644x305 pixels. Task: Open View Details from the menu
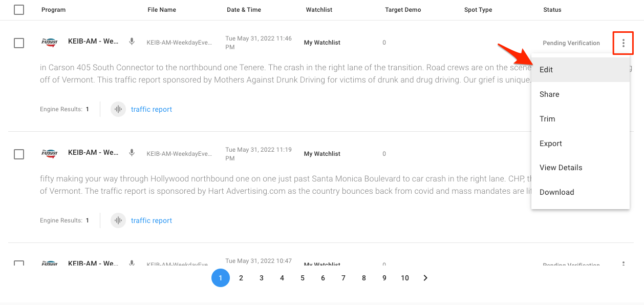tap(561, 168)
